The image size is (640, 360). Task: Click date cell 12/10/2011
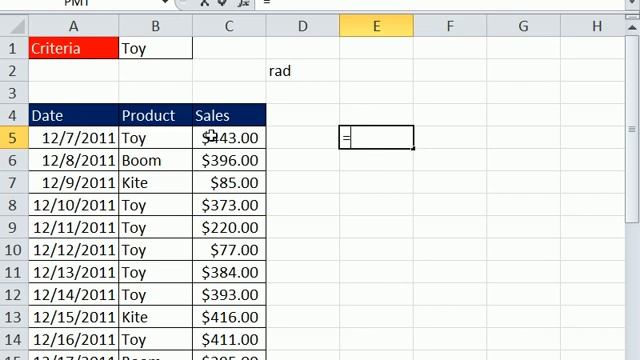(73, 205)
